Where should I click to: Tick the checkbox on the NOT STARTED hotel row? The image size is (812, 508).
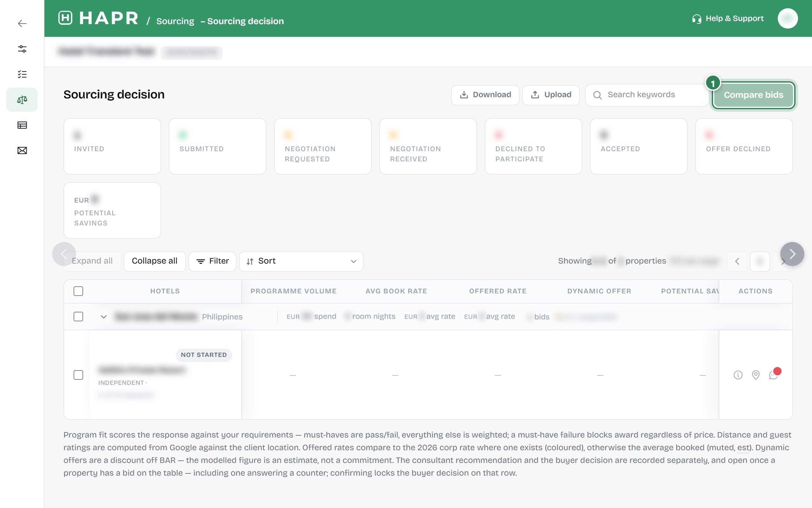tap(78, 375)
